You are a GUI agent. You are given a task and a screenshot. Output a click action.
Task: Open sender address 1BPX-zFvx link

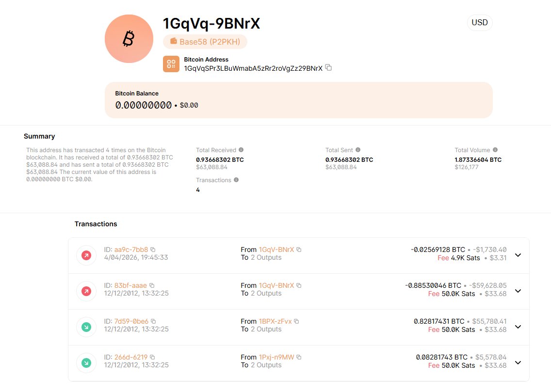(275, 321)
